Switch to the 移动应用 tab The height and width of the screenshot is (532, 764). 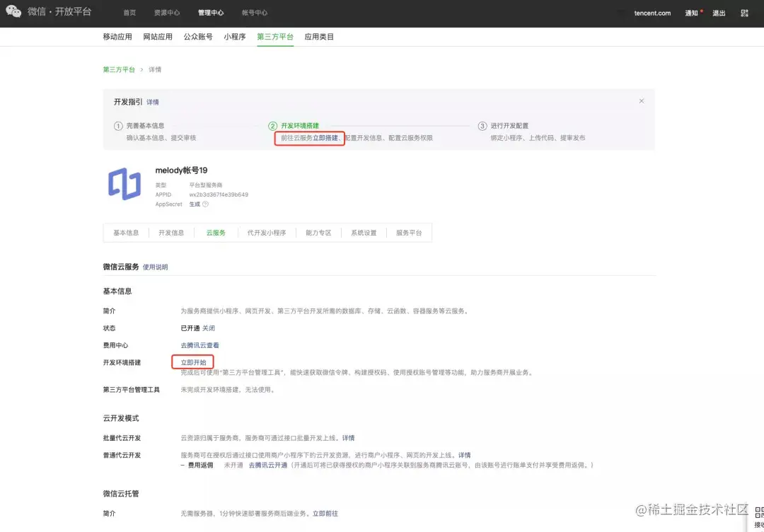point(117,37)
